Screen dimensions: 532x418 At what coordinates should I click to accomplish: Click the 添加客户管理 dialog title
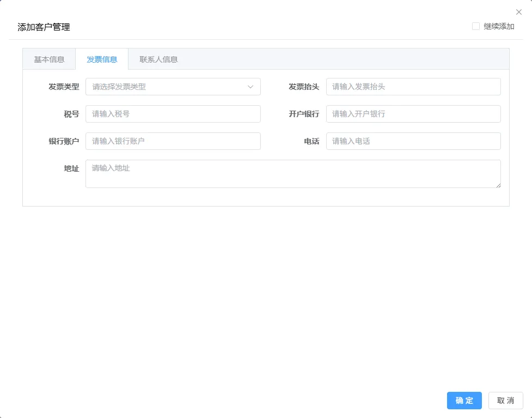click(44, 27)
